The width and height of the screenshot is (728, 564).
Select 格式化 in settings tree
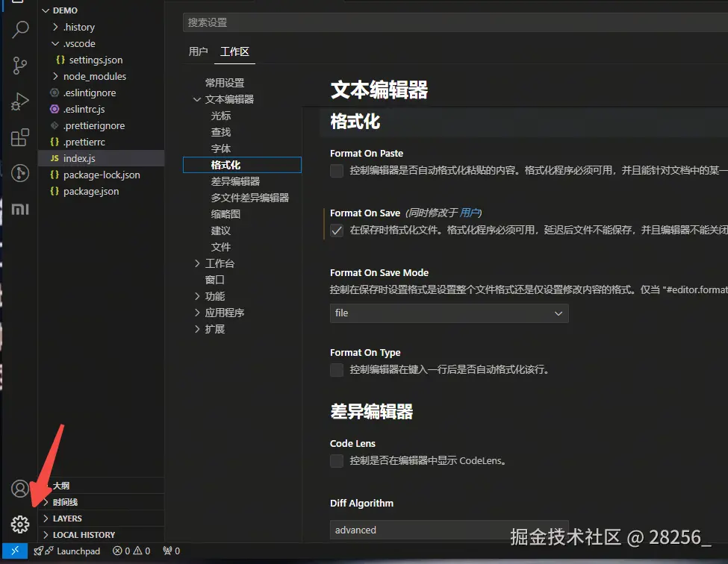pos(242,165)
